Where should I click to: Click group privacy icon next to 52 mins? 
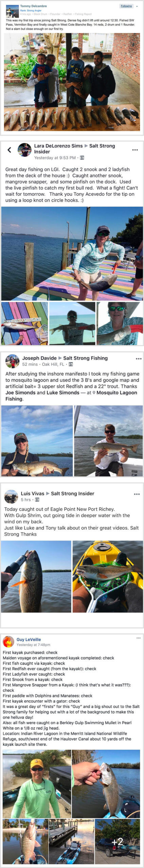coord(71,364)
